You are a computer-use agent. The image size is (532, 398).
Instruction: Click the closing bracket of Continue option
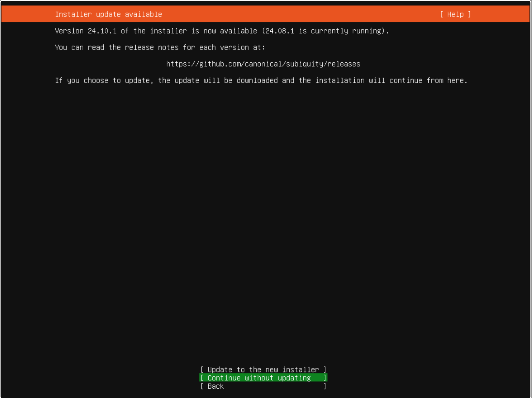pos(325,378)
